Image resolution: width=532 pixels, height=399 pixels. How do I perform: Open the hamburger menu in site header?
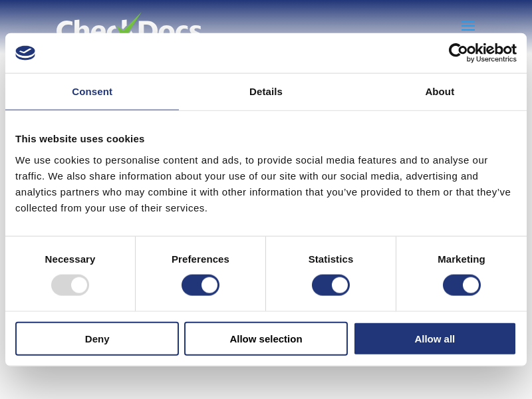[x=468, y=26]
